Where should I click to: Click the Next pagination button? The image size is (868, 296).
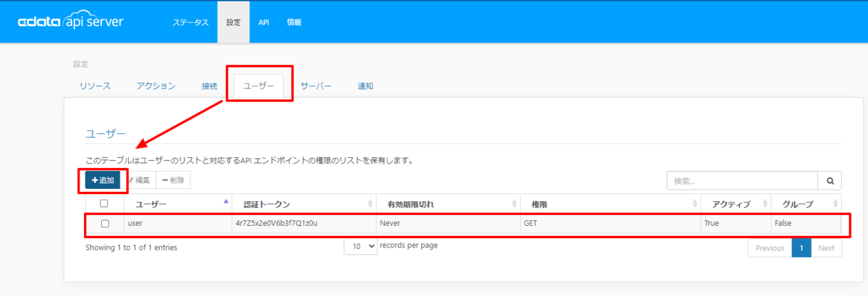coord(826,248)
